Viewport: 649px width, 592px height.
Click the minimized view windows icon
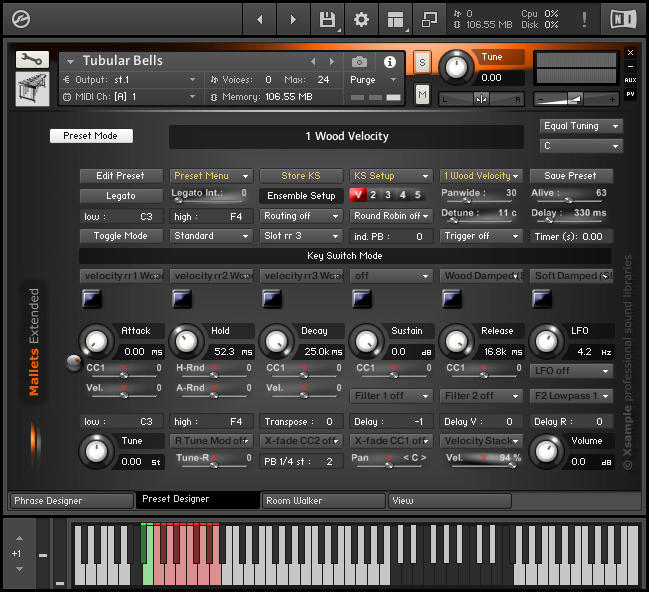point(429,19)
